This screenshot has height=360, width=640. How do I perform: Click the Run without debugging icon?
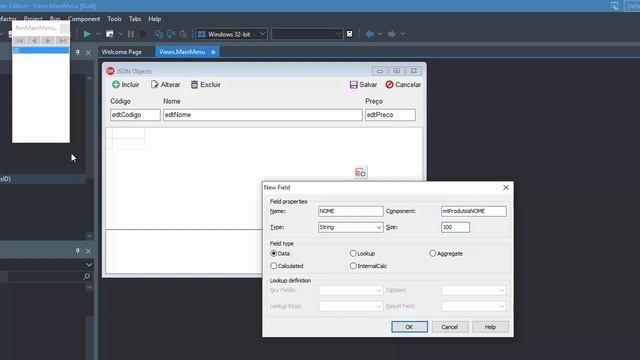pos(110,34)
